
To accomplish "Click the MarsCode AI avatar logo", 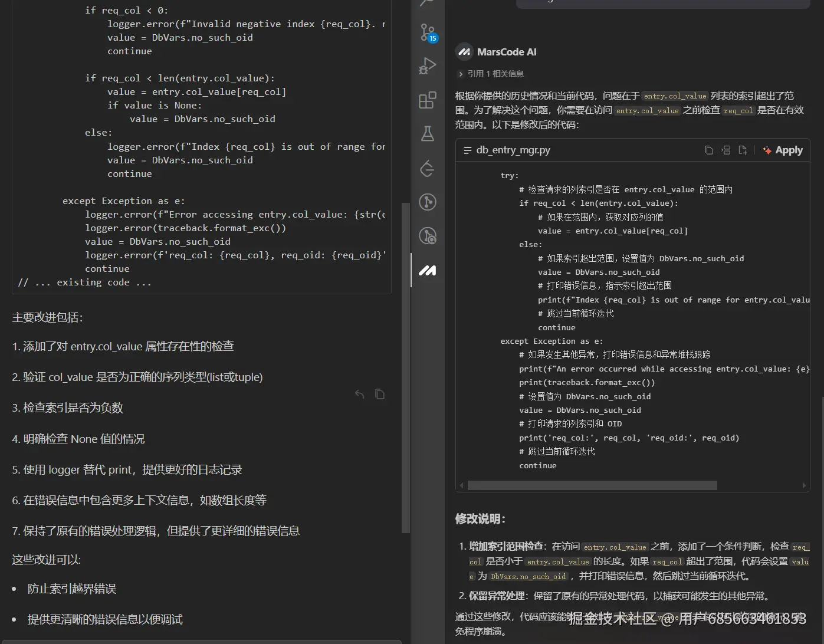I will pos(464,52).
